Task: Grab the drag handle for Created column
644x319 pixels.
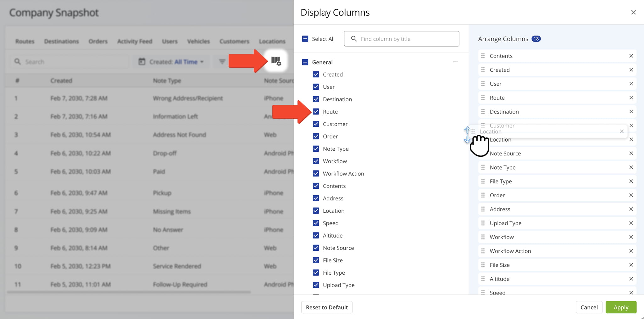Action: coord(483,70)
